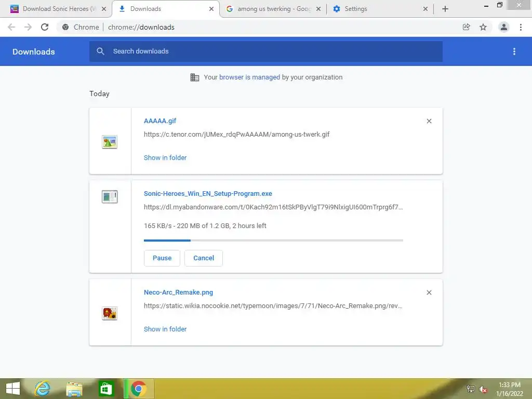532x399 pixels.
Task: Open a new tab with the plus button
Action: (445, 9)
